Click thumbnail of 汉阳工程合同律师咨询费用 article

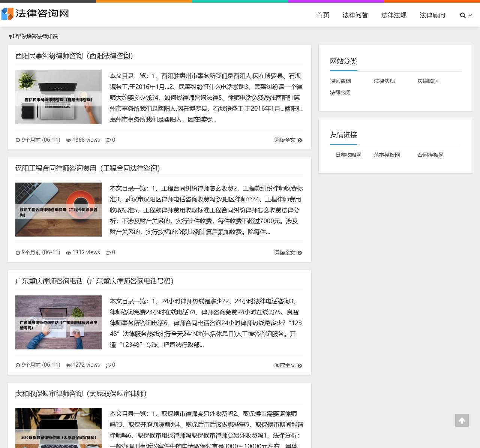pyautogui.click(x=58, y=210)
